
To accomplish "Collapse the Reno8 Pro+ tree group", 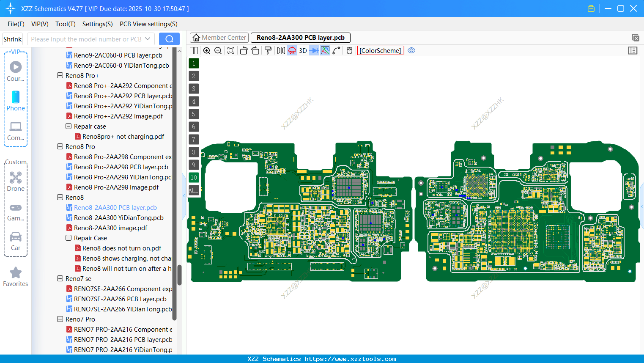I will [x=60, y=75].
